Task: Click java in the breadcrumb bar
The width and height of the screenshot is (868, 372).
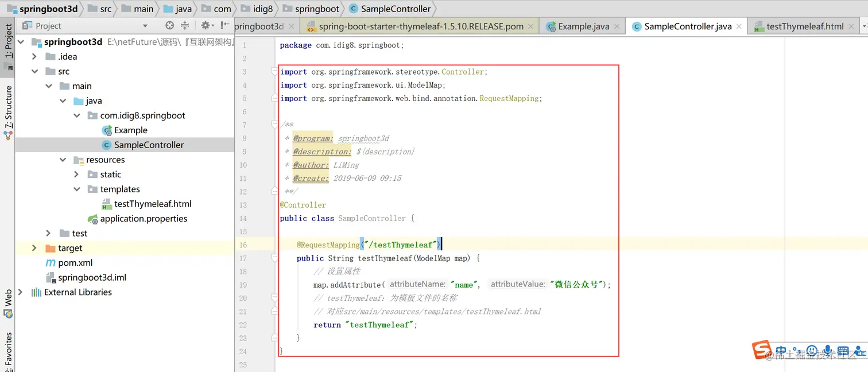Action: click(x=184, y=9)
